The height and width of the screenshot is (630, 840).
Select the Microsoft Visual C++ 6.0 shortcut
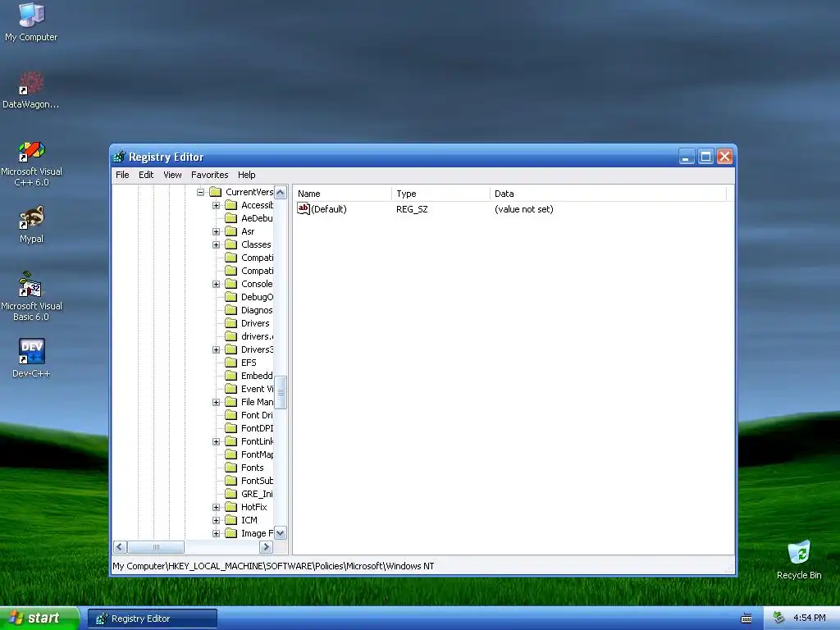pyautogui.click(x=31, y=164)
